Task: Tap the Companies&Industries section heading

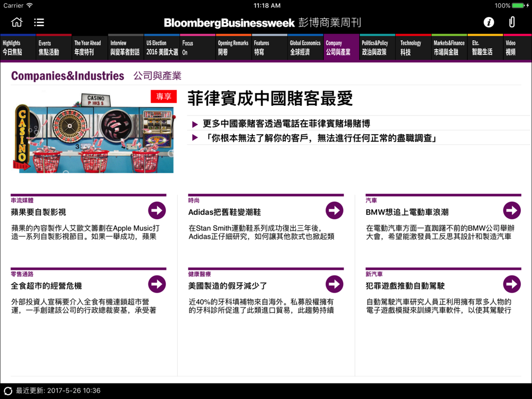Action: (x=68, y=76)
